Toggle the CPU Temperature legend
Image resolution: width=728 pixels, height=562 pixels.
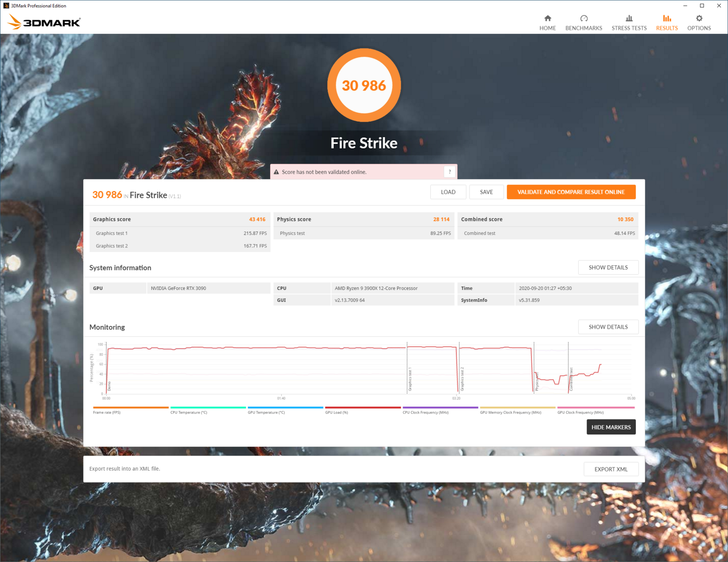(x=208, y=410)
